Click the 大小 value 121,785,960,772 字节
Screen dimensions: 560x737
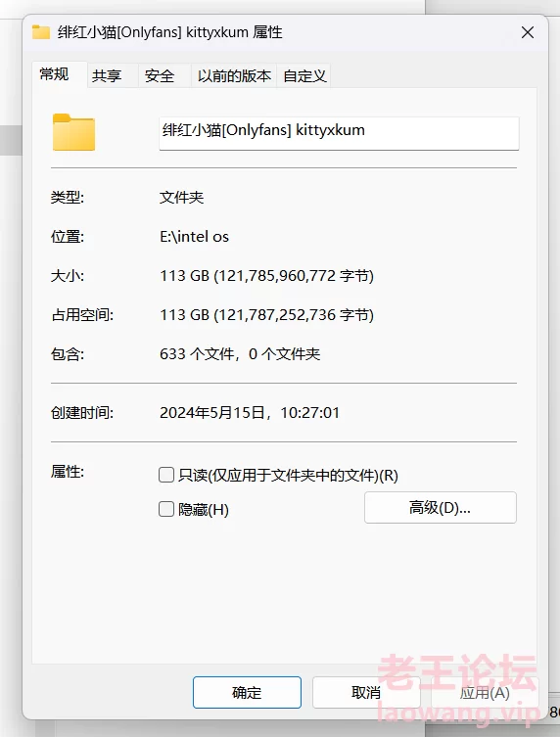(x=294, y=275)
